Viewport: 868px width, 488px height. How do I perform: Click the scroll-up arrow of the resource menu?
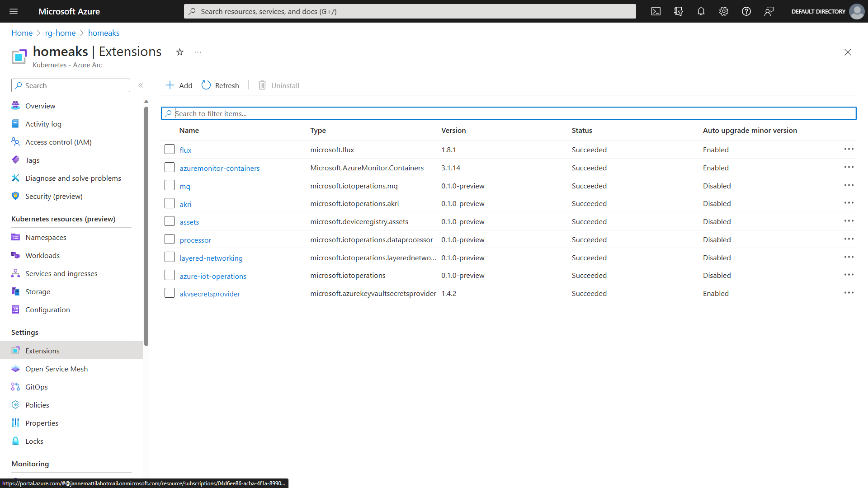146,102
